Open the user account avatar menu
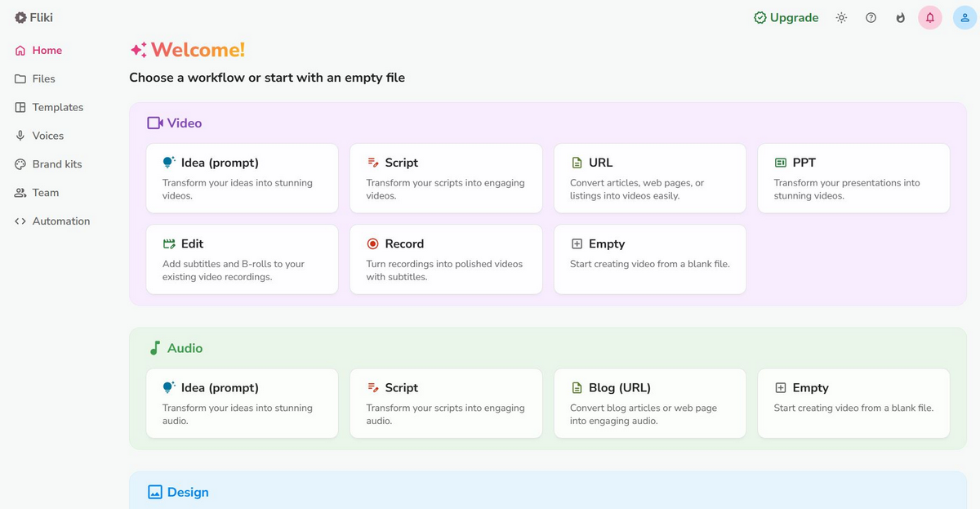The width and height of the screenshot is (980, 509). (x=964, y=17)
